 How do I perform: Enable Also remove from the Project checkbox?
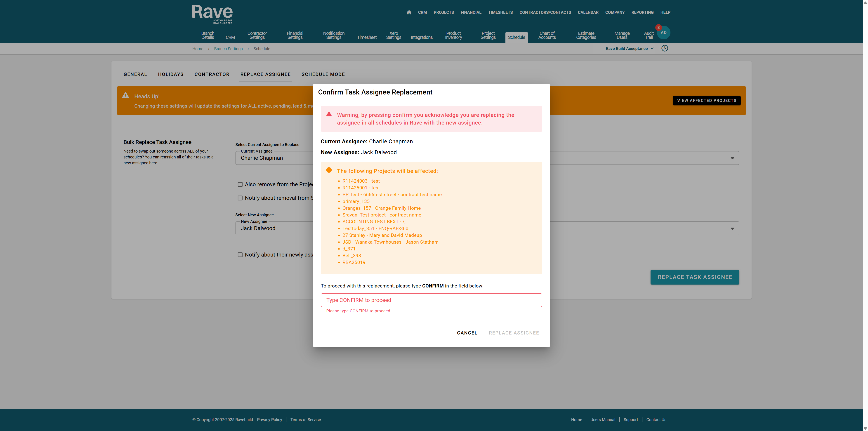(x=240, y=184)
